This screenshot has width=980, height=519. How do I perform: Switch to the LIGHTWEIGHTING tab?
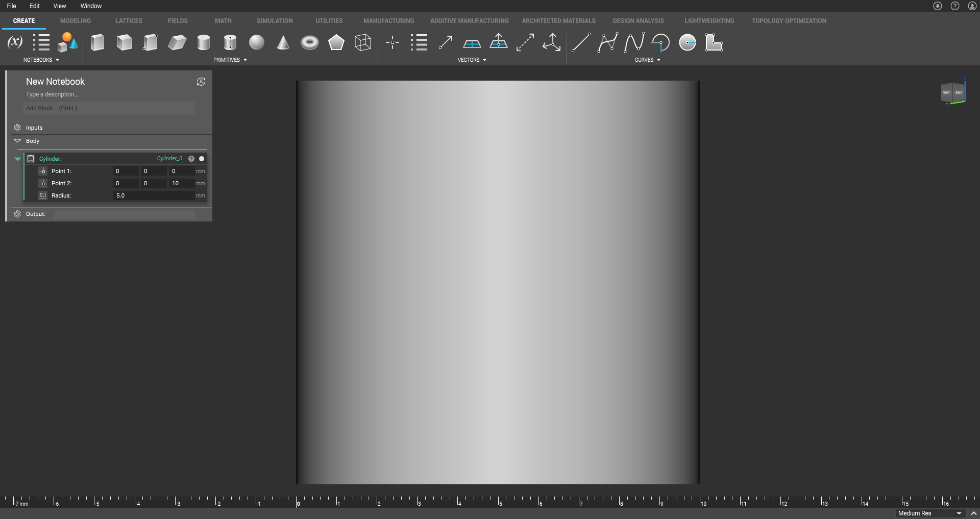709,21
